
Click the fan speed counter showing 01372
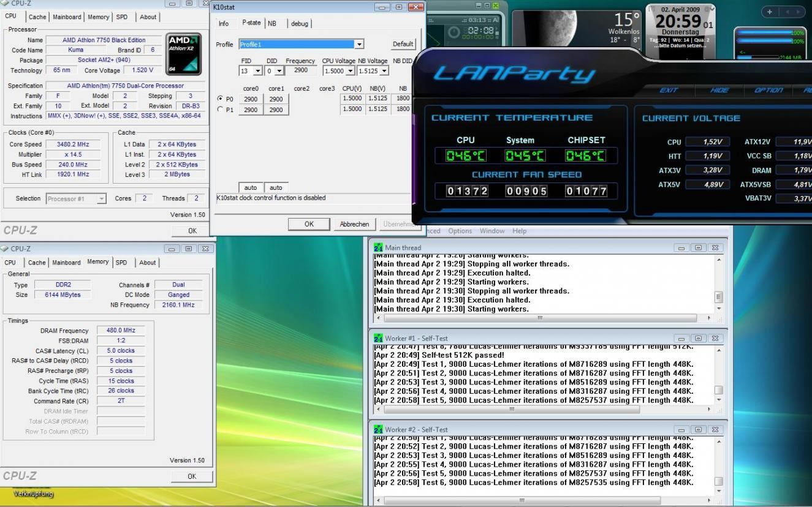466,192
